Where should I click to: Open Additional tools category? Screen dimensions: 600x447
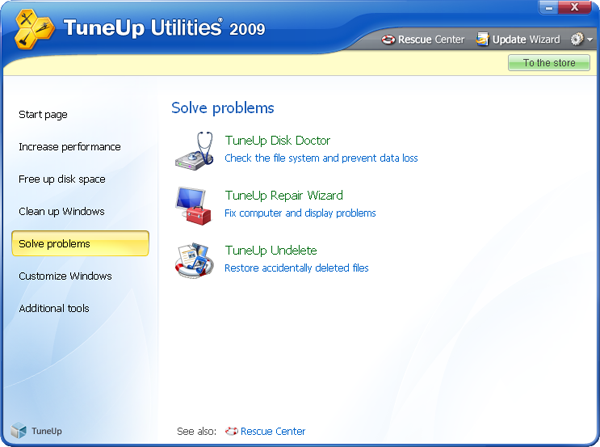coord(54,308)
